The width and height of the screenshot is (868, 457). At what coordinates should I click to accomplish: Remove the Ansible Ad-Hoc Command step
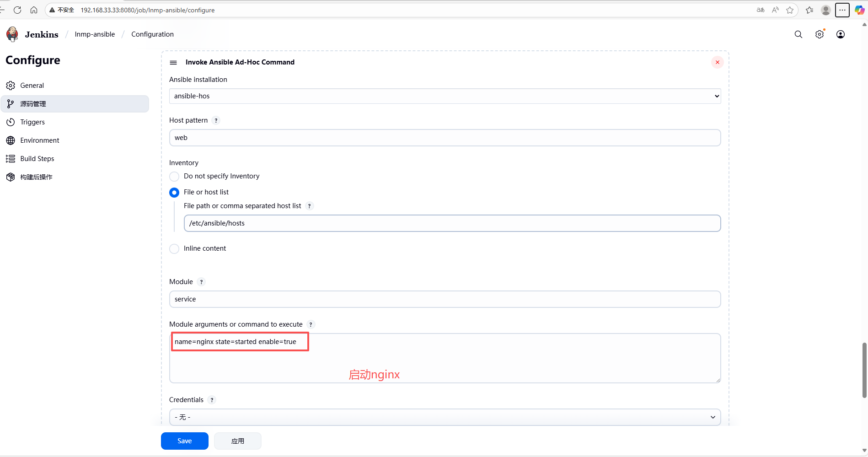[x=717, y=62]
